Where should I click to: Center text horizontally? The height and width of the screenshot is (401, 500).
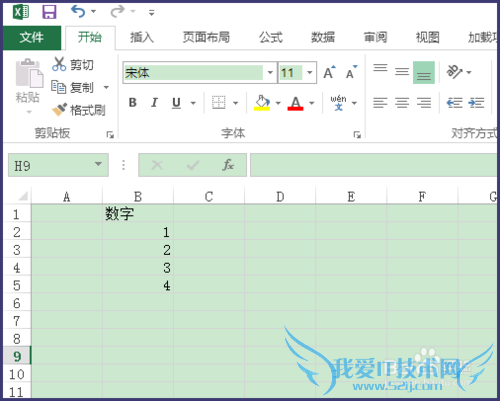pos(402,103)
